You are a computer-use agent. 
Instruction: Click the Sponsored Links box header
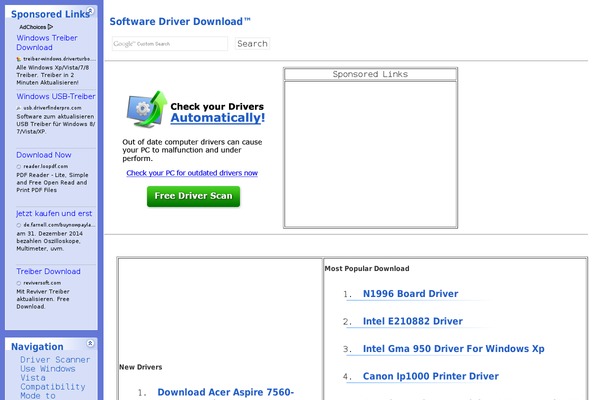point(370,74)
